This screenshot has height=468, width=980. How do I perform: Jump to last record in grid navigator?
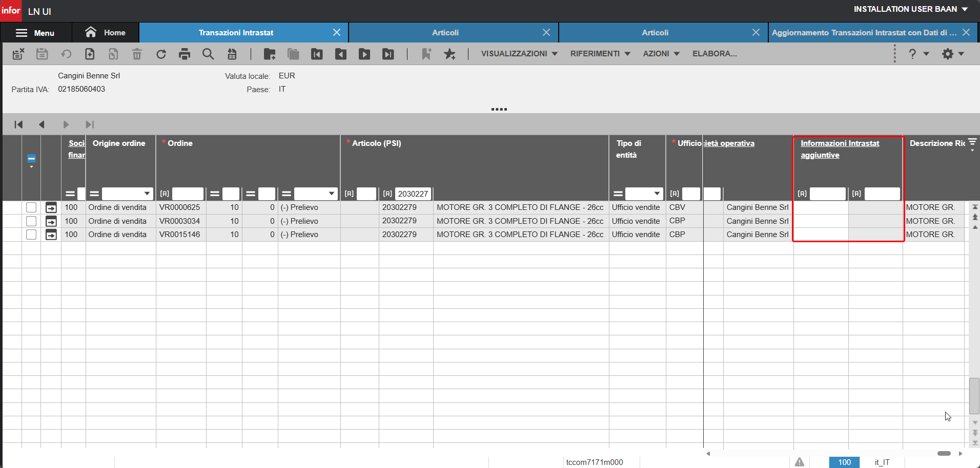coord(90,124)
